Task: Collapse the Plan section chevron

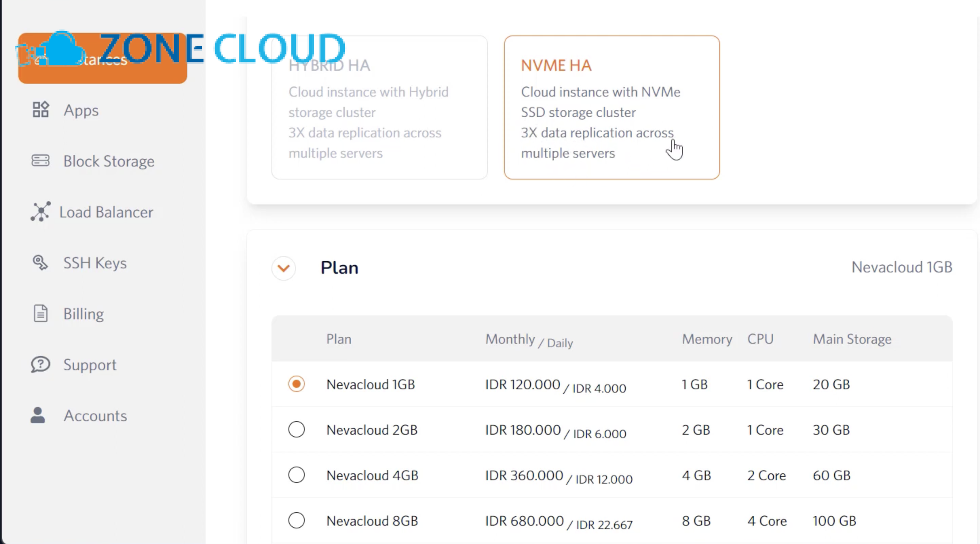Action: 284,268
